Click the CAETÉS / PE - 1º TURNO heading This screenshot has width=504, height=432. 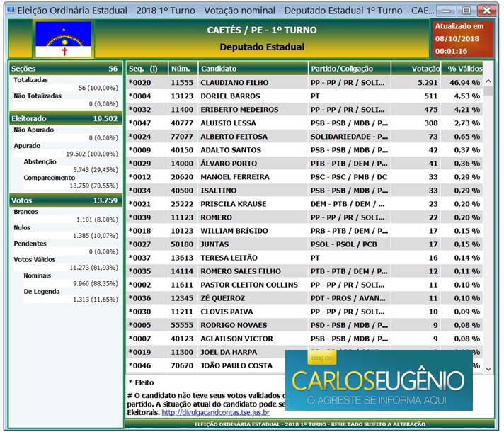coord(262,30)
